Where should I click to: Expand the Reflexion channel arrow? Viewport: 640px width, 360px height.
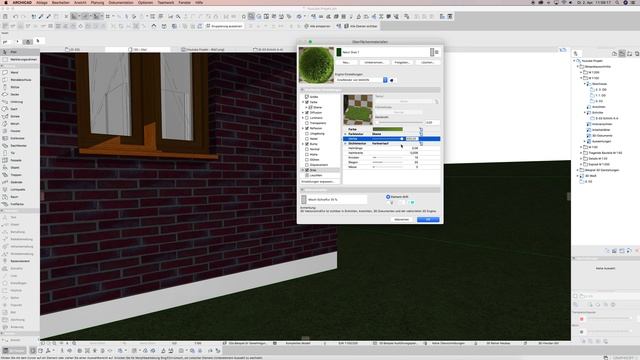tap(303, 128)
